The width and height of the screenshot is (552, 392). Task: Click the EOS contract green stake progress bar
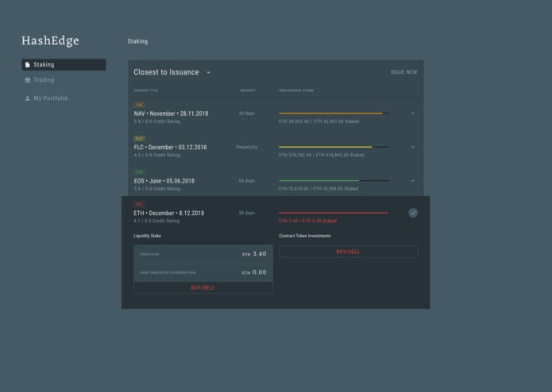pos(334,181)
